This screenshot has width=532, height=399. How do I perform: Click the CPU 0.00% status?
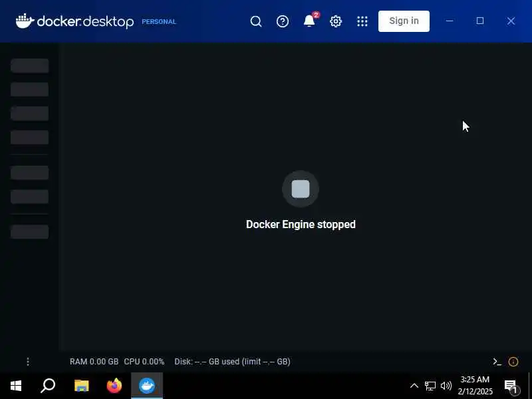click(x=144, y=362)
